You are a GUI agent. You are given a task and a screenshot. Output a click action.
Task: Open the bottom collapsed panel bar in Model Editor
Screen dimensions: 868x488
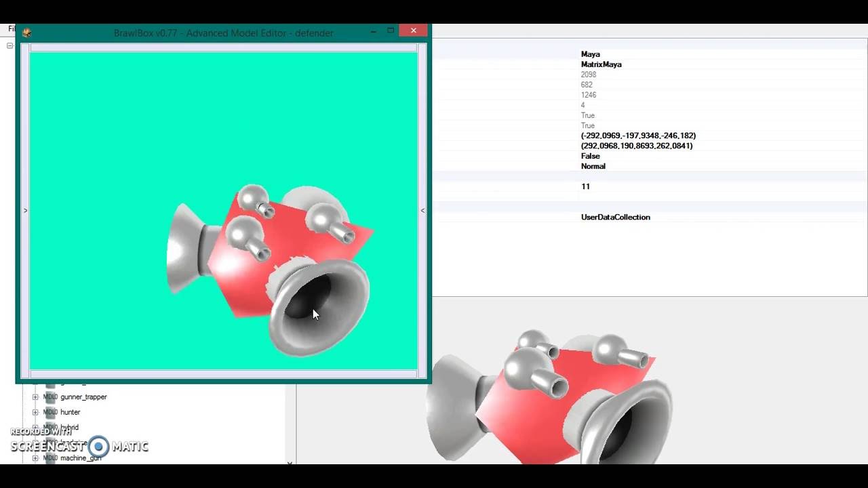(223, 373)
